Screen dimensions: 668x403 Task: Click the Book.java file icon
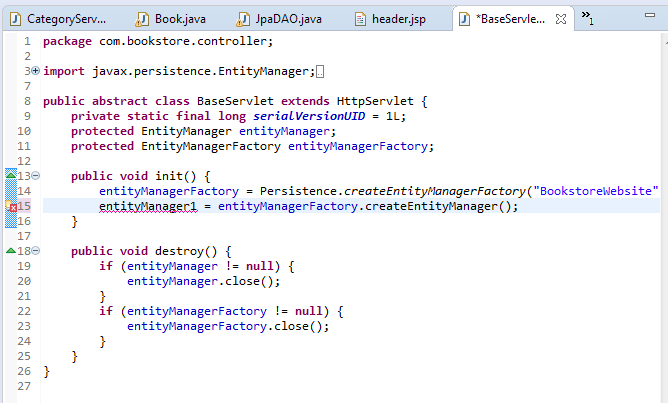pyautogui.click(x=142, y=19)
